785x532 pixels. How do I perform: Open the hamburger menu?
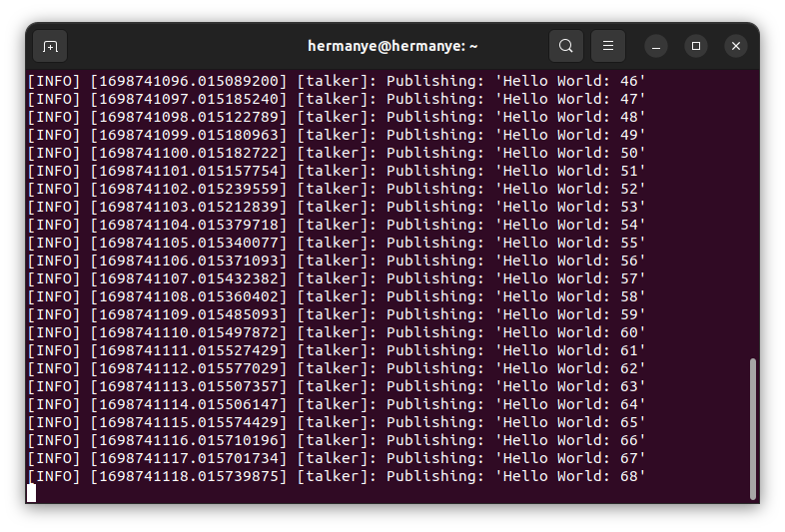coord(608,46)
